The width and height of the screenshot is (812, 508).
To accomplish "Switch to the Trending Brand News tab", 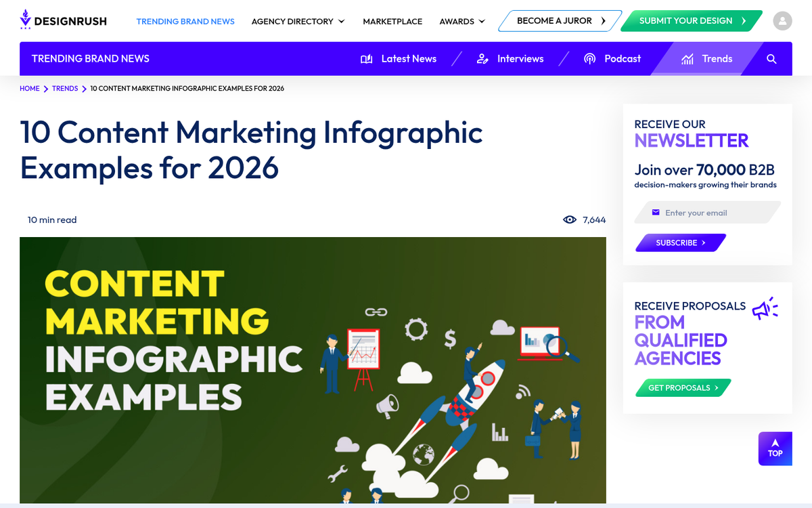I will tap(185, 21).
